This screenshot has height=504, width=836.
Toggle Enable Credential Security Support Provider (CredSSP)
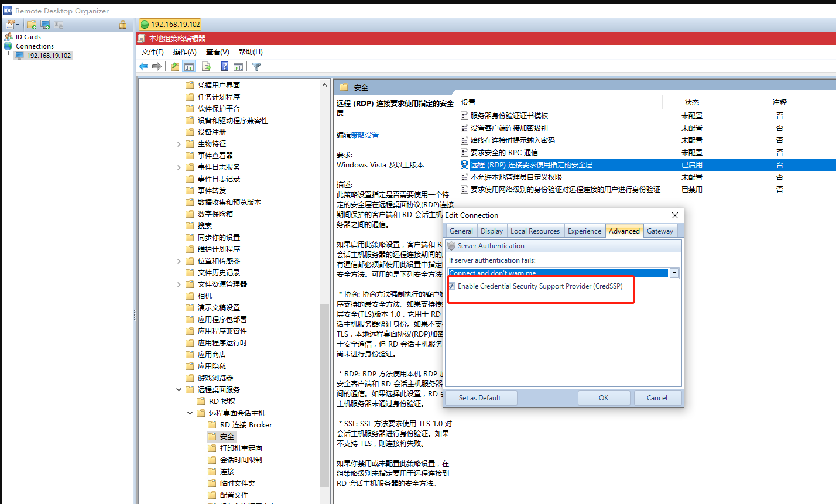pos(451,286)
